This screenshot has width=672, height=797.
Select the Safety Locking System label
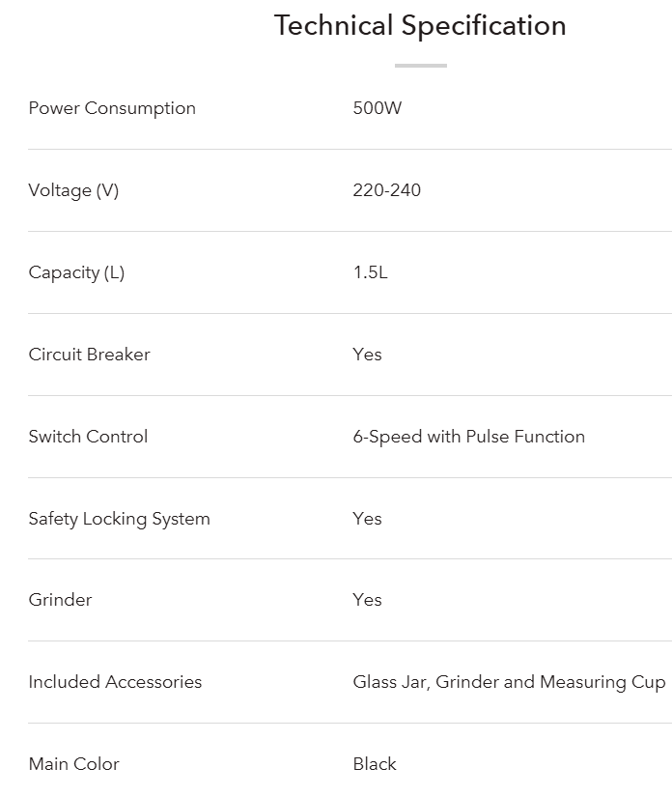(120, 519)
